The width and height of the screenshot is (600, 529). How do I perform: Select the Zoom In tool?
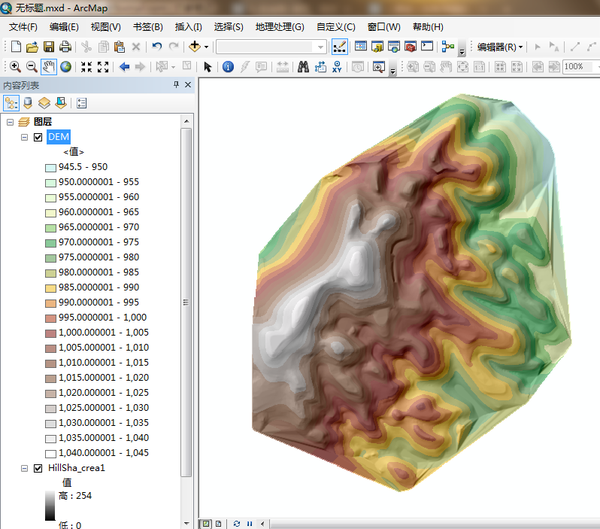(x=14, y=67)
